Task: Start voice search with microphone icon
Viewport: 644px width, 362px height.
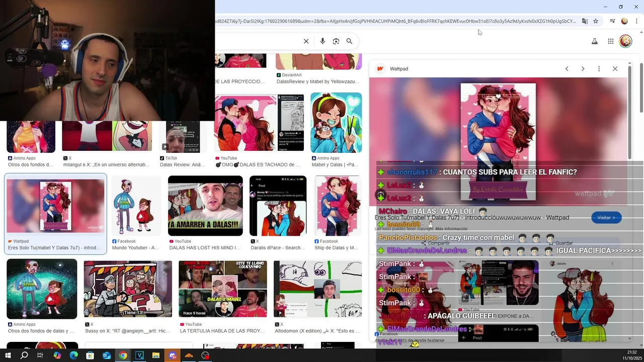Action: [323, 41]
